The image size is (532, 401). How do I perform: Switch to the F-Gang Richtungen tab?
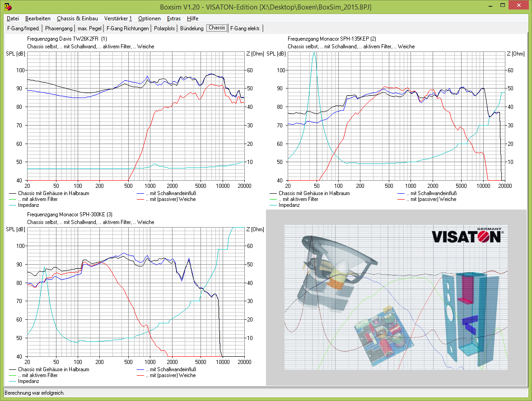tap(127, 28)
